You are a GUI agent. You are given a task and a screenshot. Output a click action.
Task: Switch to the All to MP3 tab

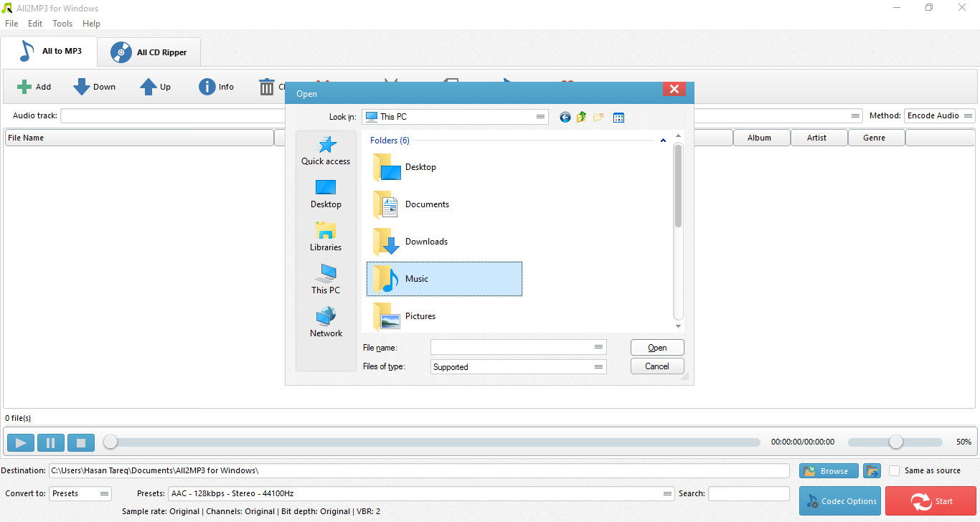[x=49, y=51]
